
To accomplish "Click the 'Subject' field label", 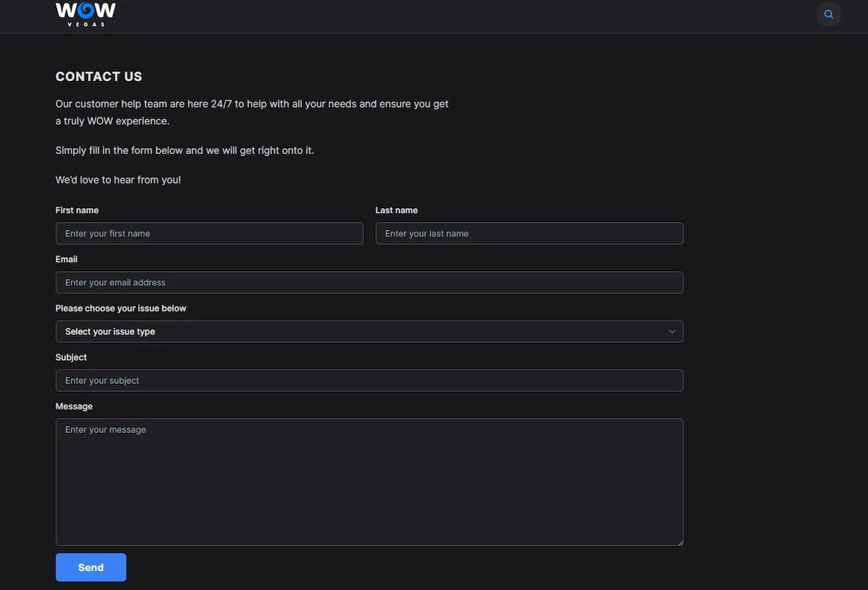I will (71, 358).
